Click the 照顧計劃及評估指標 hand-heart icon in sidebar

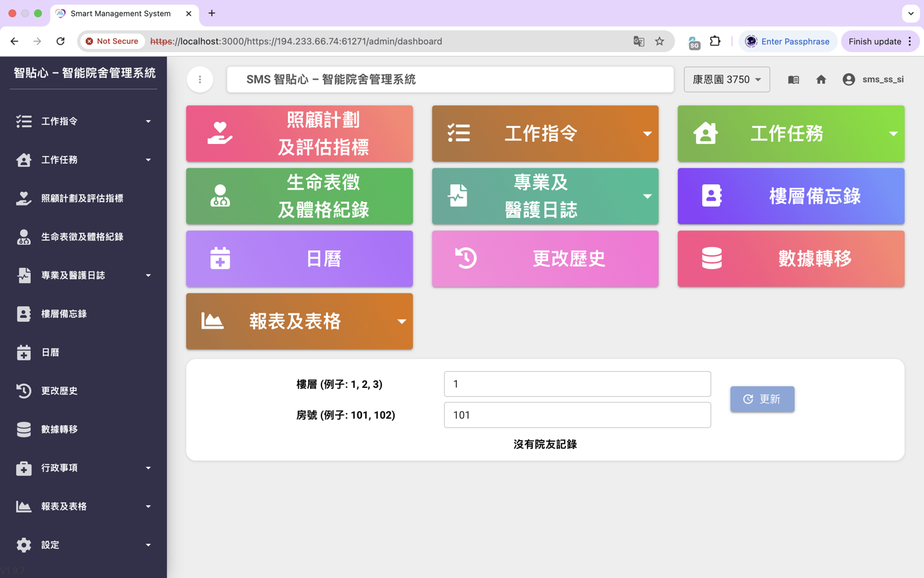tap(24, 198)
